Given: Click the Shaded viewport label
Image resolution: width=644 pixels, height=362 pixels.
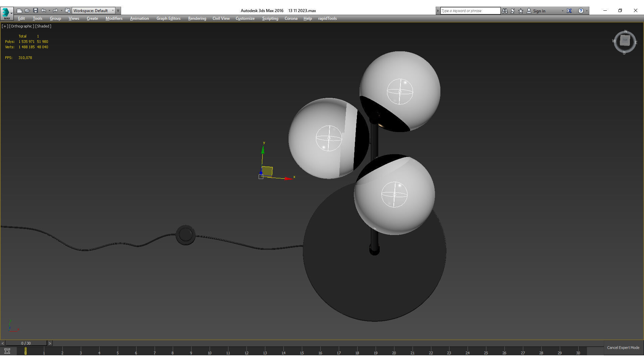Looking at the screenshot, I should click(x=43, y=26).
